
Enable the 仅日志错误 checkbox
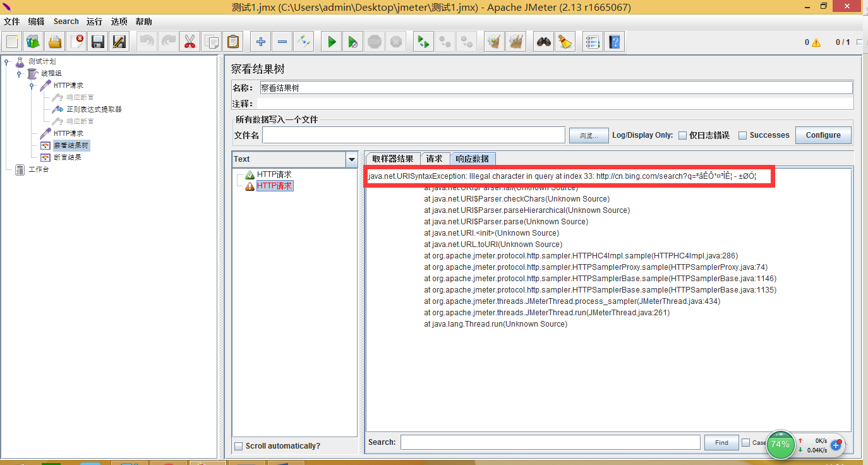point(682,135)
